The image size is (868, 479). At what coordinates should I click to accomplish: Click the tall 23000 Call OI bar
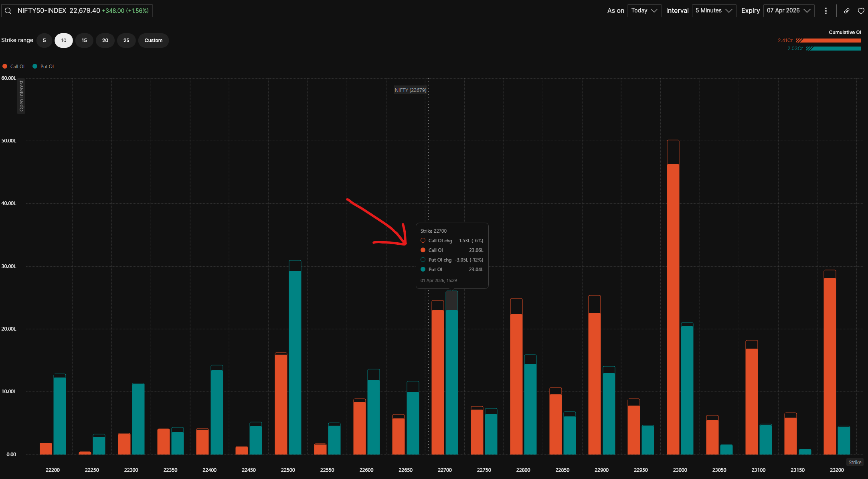click(673, 309)
